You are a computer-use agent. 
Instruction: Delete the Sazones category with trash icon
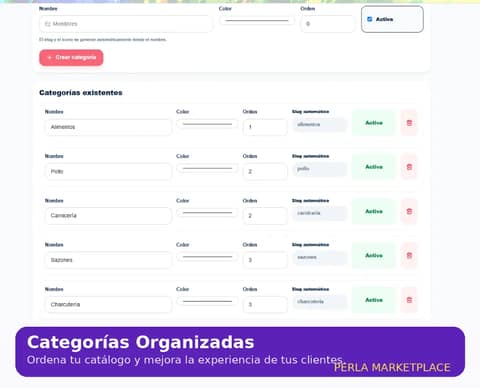click(409, 256)
